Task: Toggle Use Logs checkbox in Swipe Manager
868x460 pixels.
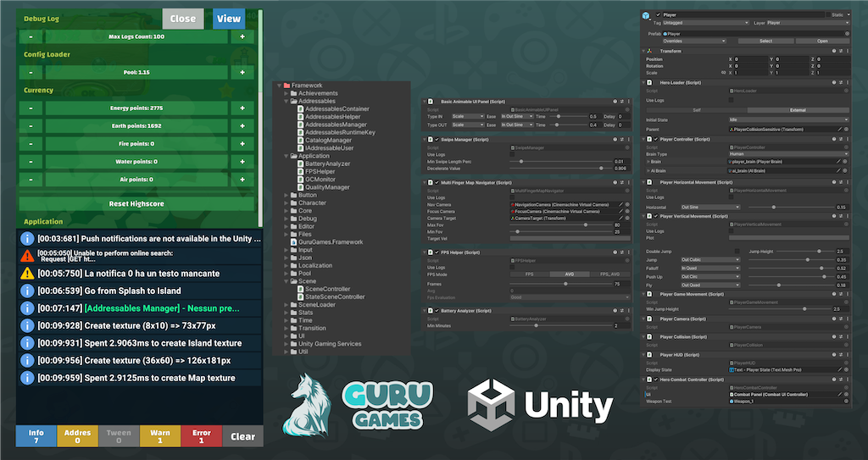Action: [x=514, y=154]
